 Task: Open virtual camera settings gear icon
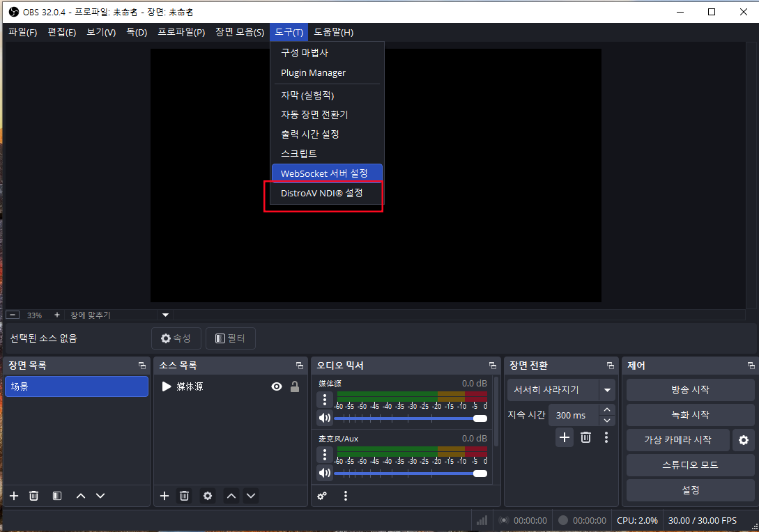[743, 440]
